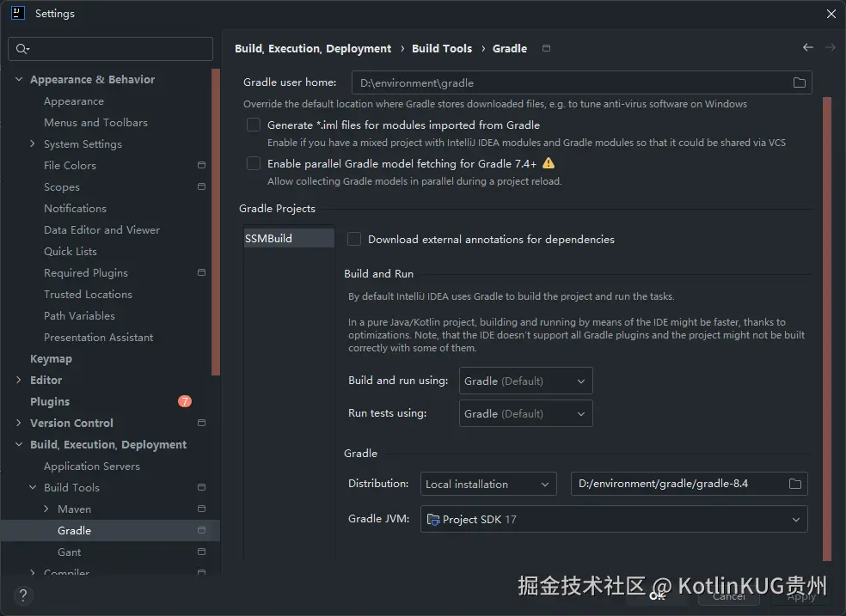Open Application Servers settings
846x616 pixels.
(92, 467)
